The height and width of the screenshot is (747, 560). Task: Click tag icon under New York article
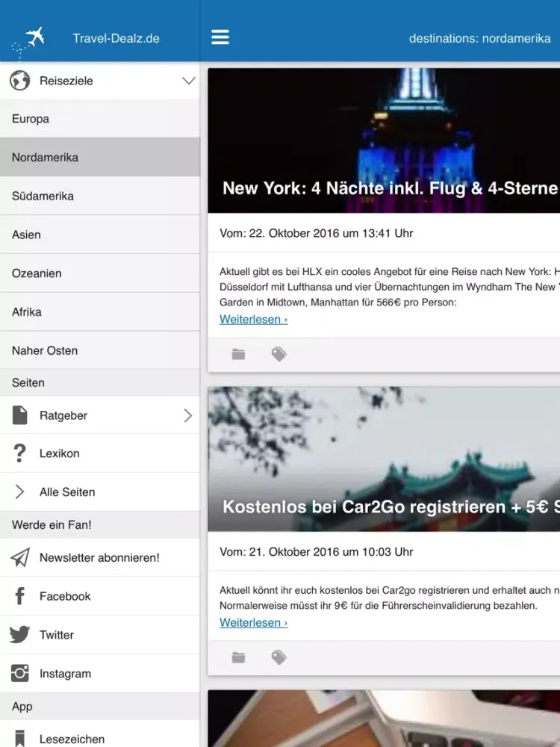[279, 354]
